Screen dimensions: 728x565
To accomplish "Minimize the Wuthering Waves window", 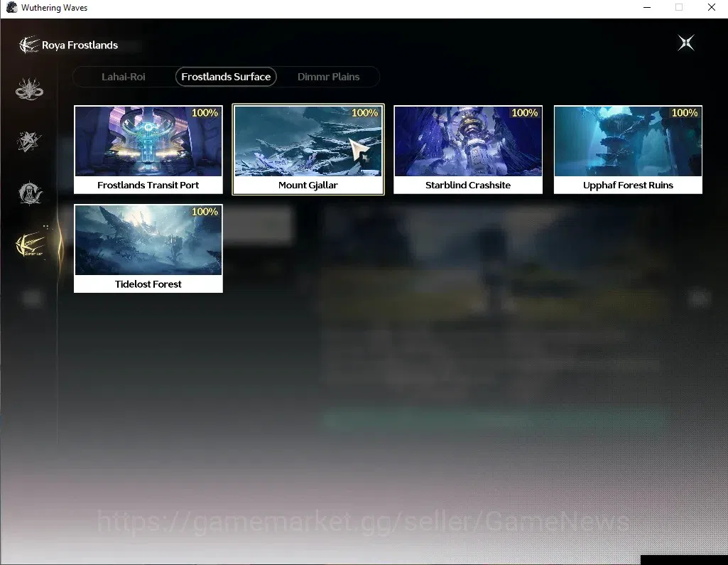I will [647, 7].
